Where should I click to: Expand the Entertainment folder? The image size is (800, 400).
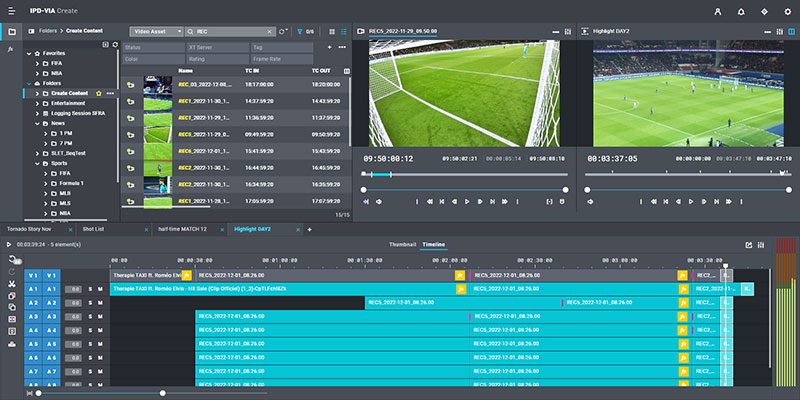click(37, 103)
